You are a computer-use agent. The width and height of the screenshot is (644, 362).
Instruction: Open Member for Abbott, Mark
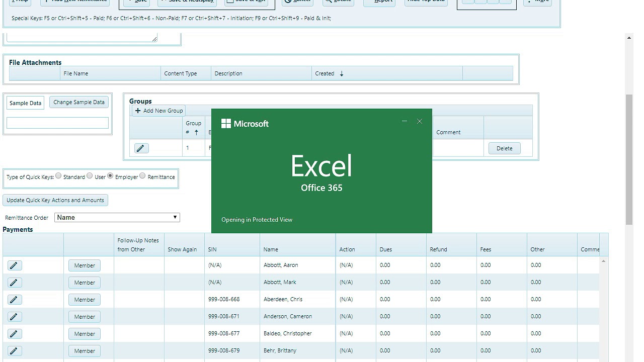click(85, 283)
